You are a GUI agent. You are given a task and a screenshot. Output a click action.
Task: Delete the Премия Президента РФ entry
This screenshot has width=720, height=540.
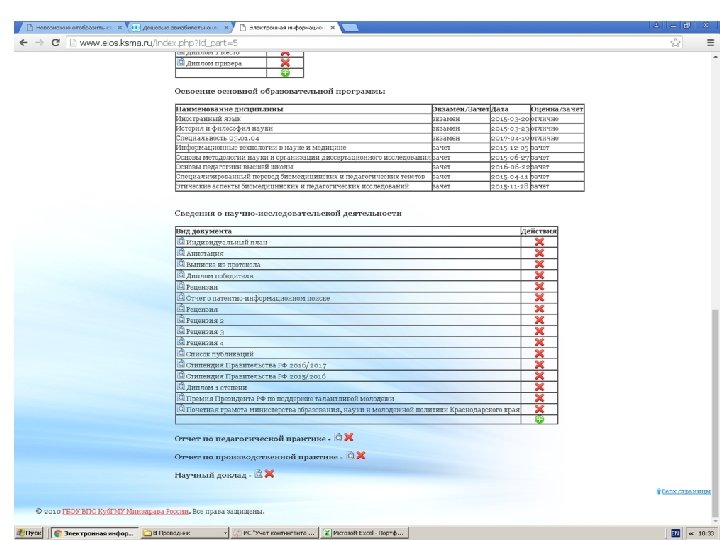(x=539, y=398)
